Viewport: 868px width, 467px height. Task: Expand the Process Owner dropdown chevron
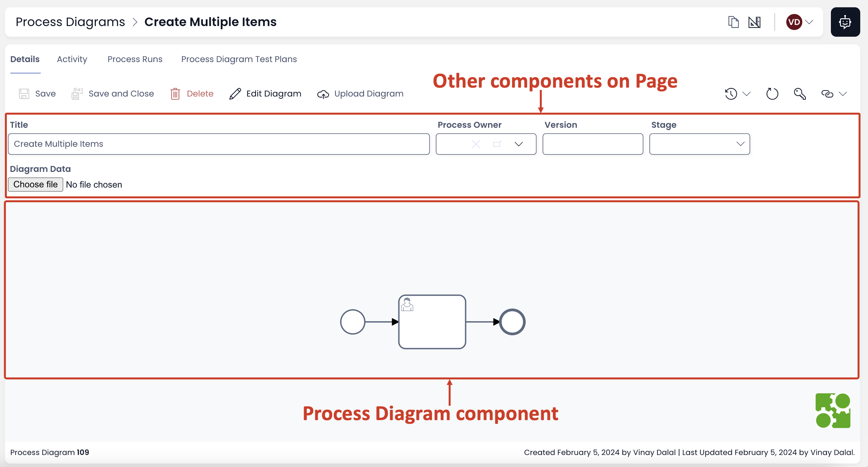519,144
